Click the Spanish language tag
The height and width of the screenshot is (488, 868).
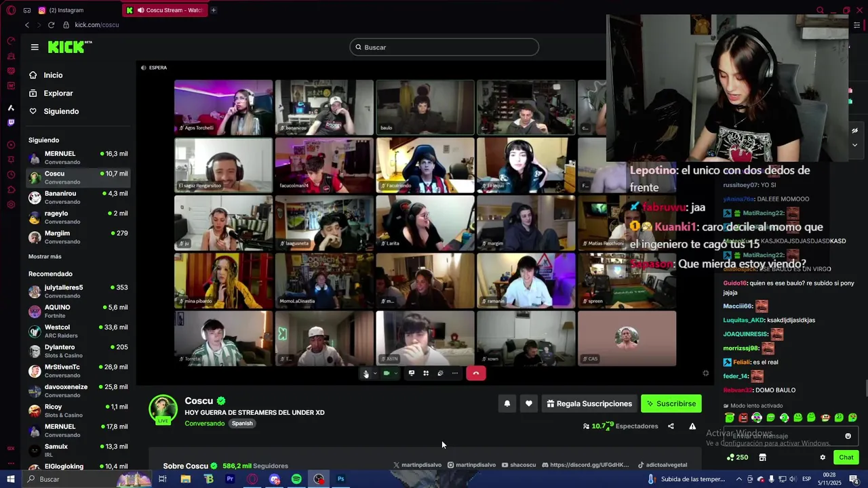242,424
